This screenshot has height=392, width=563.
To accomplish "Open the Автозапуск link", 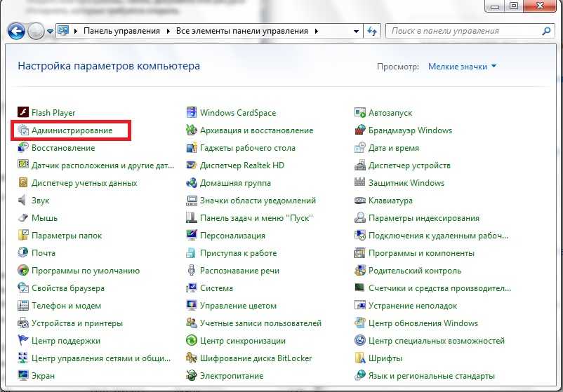I will tap(390, 113).
